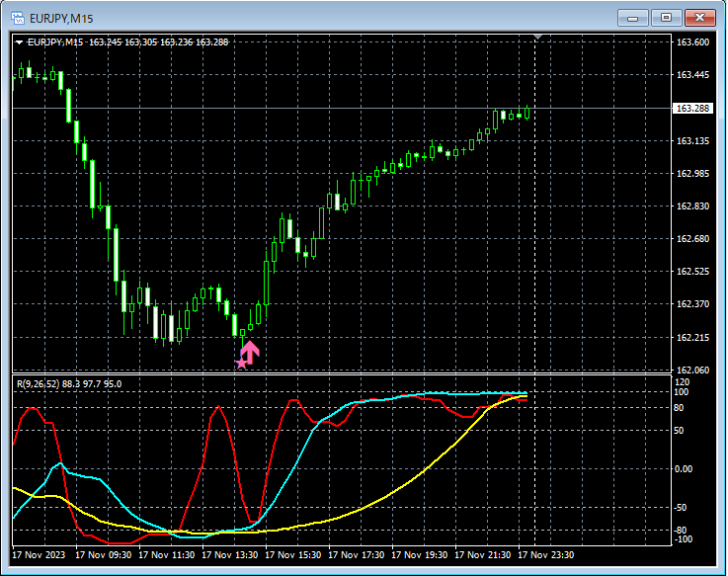Close the EURJPY,M15 chart window

[x=699, y=18]
